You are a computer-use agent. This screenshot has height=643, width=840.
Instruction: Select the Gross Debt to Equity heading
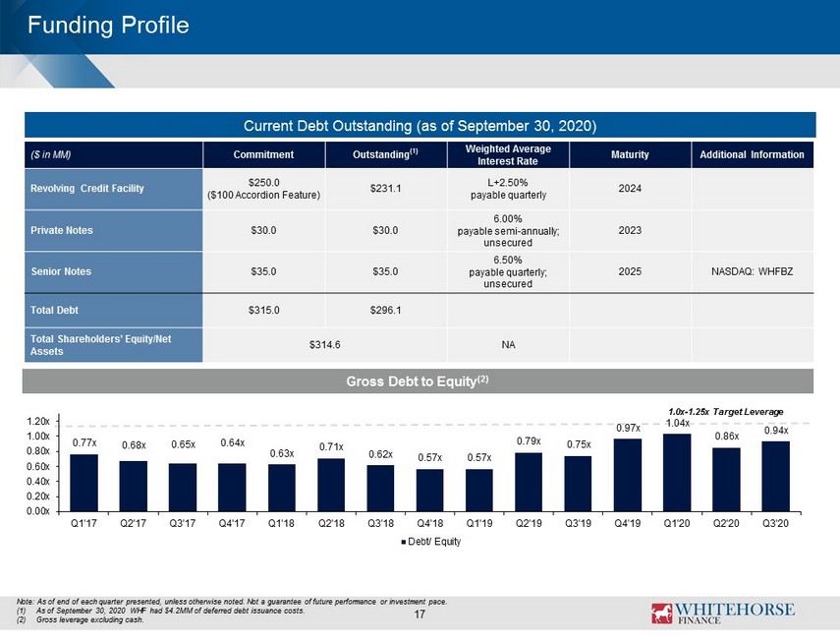(418, 381)
